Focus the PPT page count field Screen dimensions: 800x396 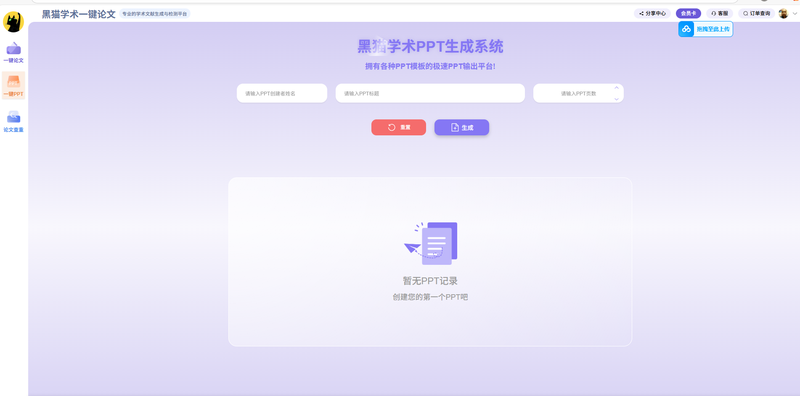coord(579,93)
